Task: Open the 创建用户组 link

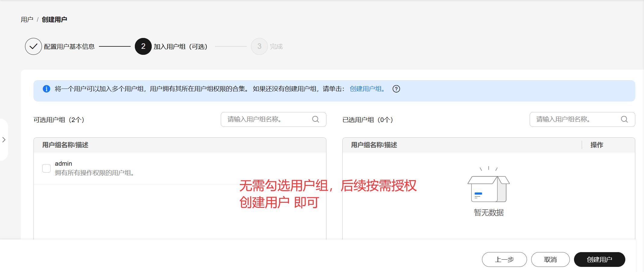Action: [x=367, y=89]
